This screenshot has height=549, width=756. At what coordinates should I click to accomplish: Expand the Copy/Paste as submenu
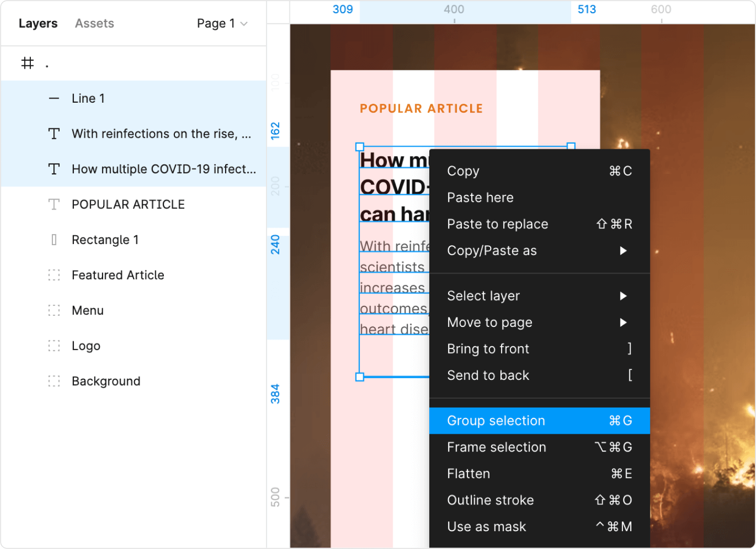539,250
